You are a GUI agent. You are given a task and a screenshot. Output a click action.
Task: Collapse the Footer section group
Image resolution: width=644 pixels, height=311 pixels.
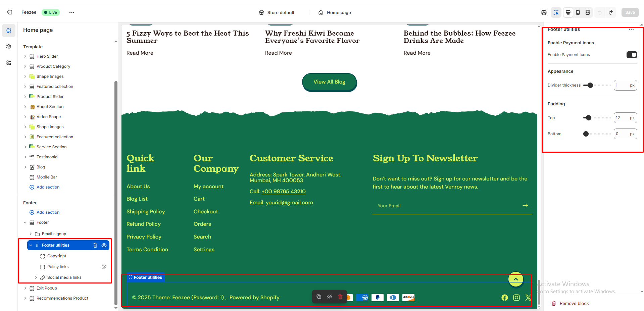coord(25,222)
